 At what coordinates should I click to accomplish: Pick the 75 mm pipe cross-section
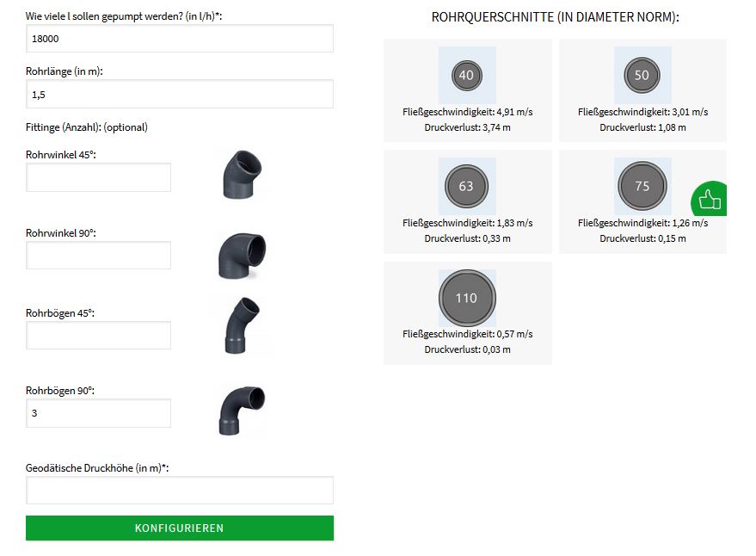point(642,186)
